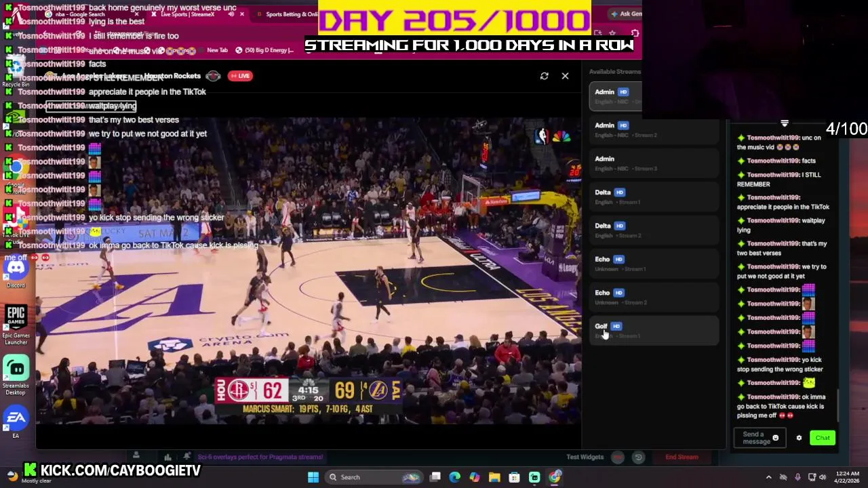Click the replay buffer icon
The height and width of the screenshot is (488, 868).
click(x=638, y=457)
